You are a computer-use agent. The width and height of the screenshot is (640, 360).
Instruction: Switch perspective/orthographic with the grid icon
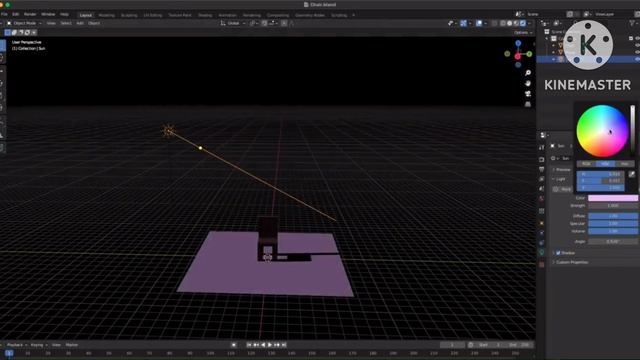point(528,104)
